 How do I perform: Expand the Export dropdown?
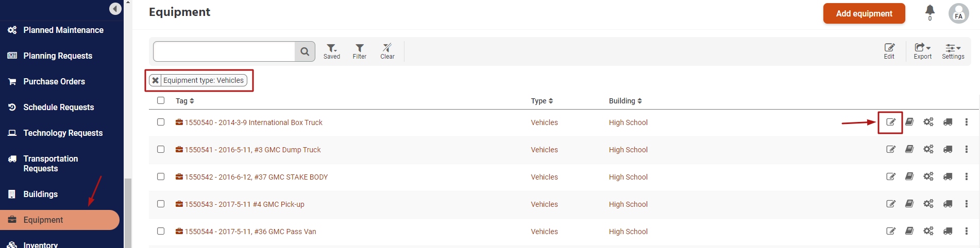(923, 51)
